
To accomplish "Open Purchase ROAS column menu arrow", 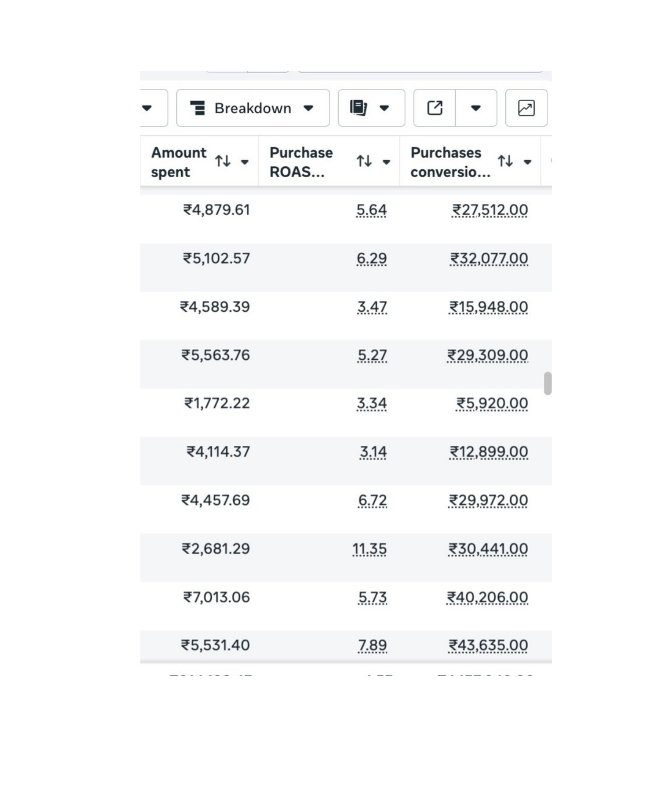I will pos(386,162).
